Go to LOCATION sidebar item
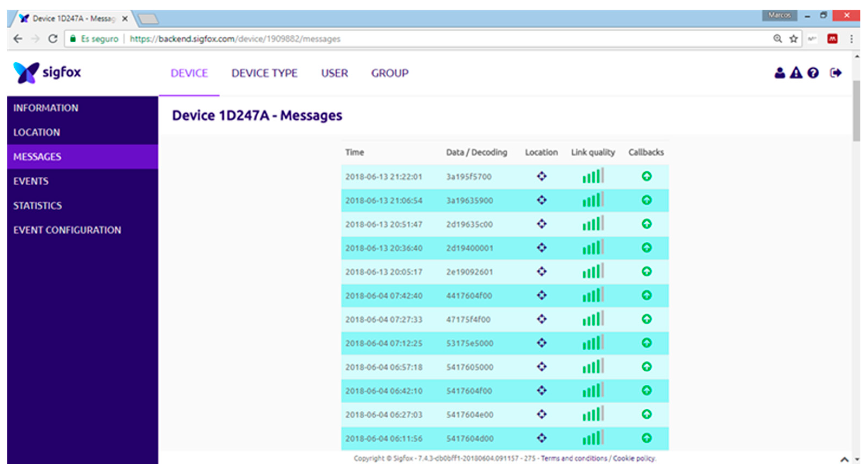 tap(36, 132)
